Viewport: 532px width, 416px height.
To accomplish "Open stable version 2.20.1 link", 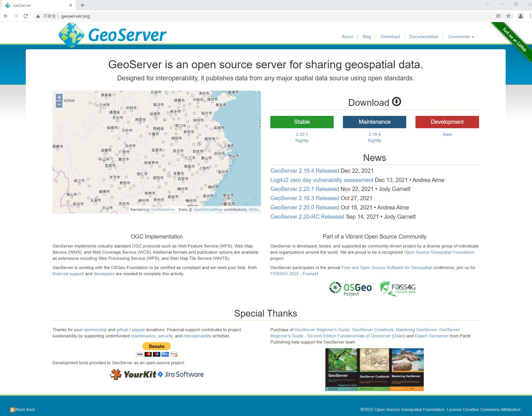I will pos(302,134).
